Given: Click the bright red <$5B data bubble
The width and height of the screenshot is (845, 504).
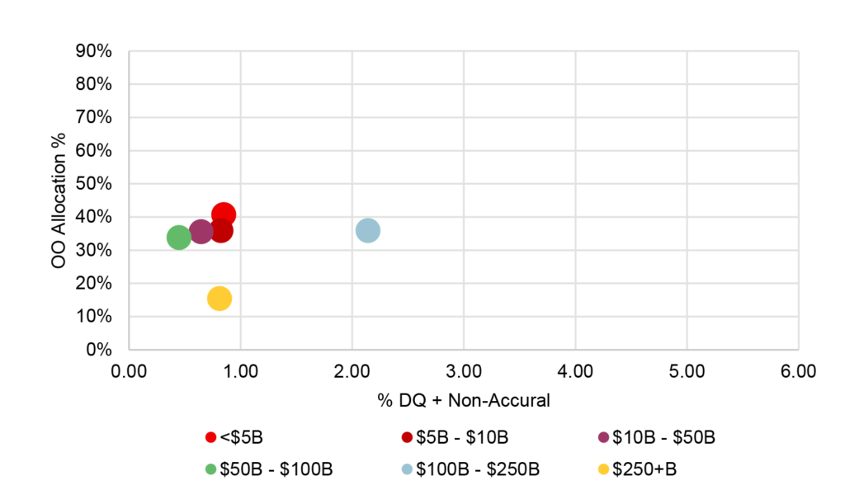Looking at the screenshot, I should [224, 214].
